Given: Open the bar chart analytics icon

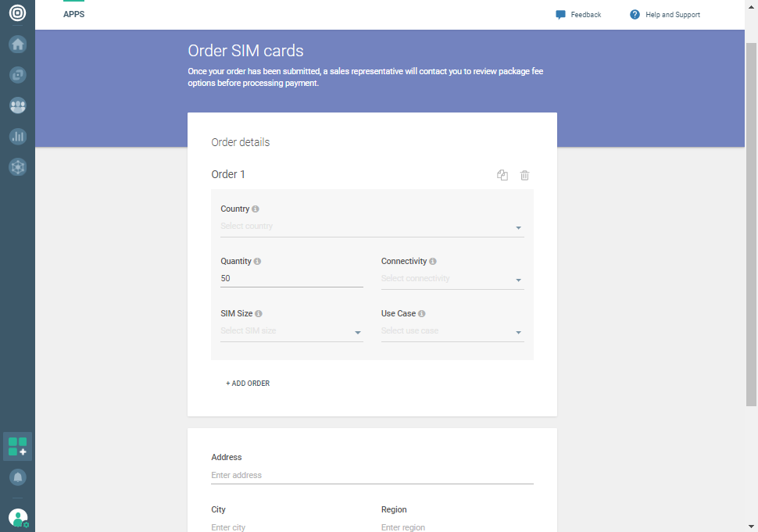Looking at the screenshot, I should pos(17,136).
